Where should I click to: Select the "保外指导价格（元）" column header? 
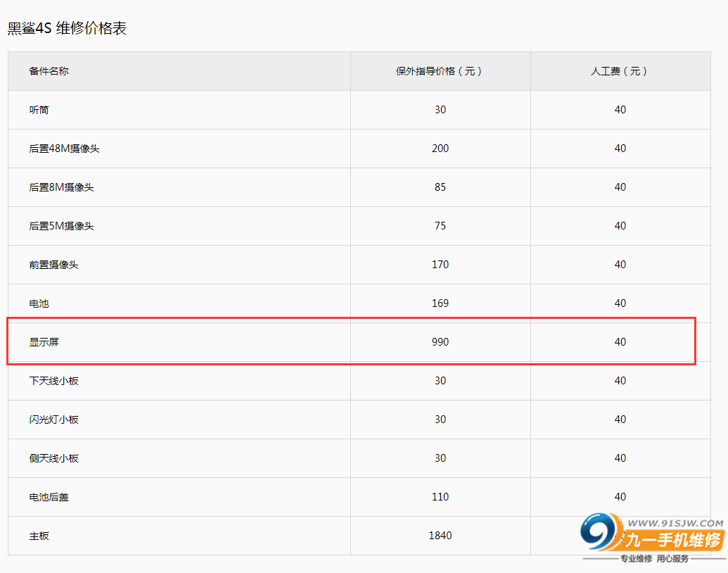point(440,71)
